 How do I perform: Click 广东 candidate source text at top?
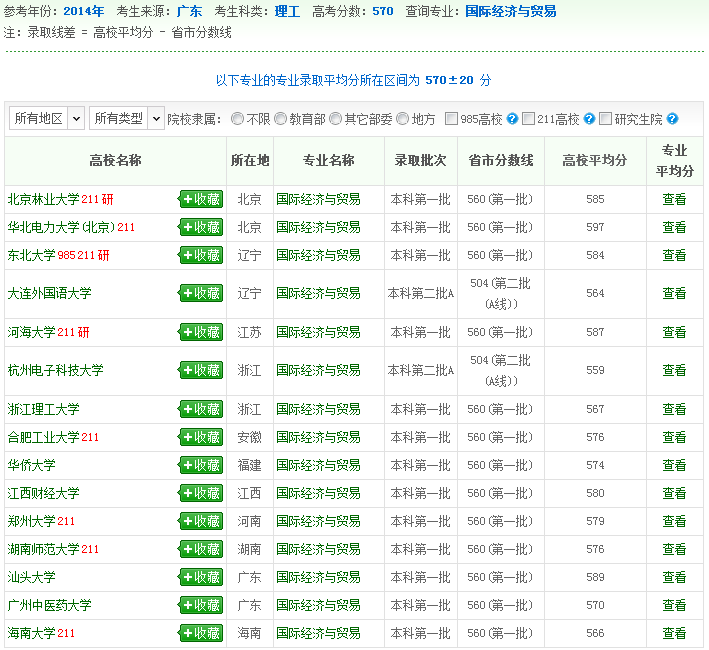(189, 11)
